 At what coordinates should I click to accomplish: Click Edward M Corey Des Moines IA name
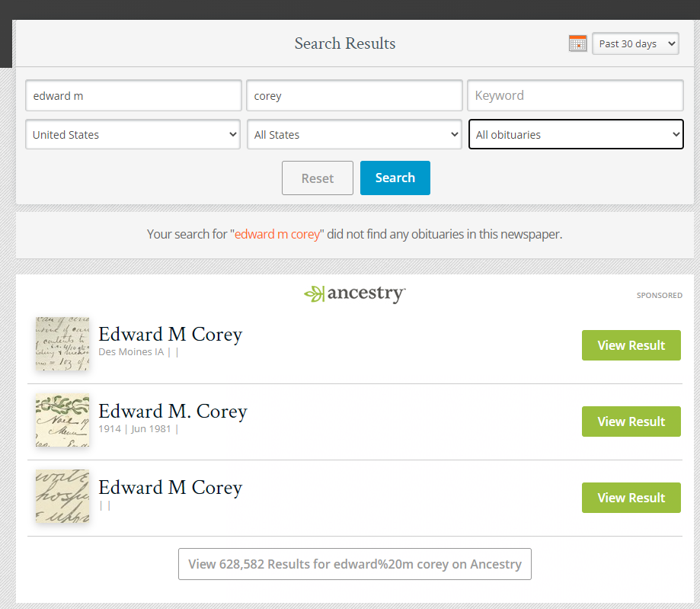(170, 335)
